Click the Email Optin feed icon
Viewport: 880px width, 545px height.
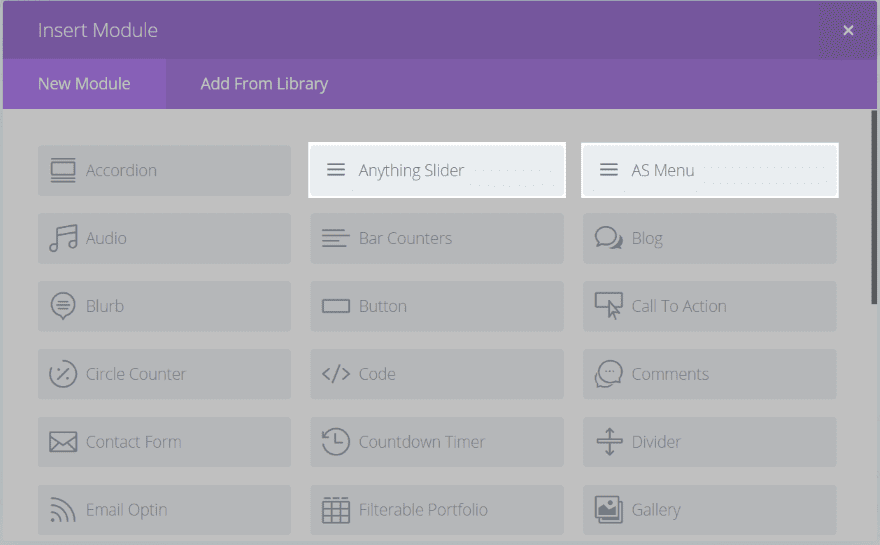tap(63, 510)
